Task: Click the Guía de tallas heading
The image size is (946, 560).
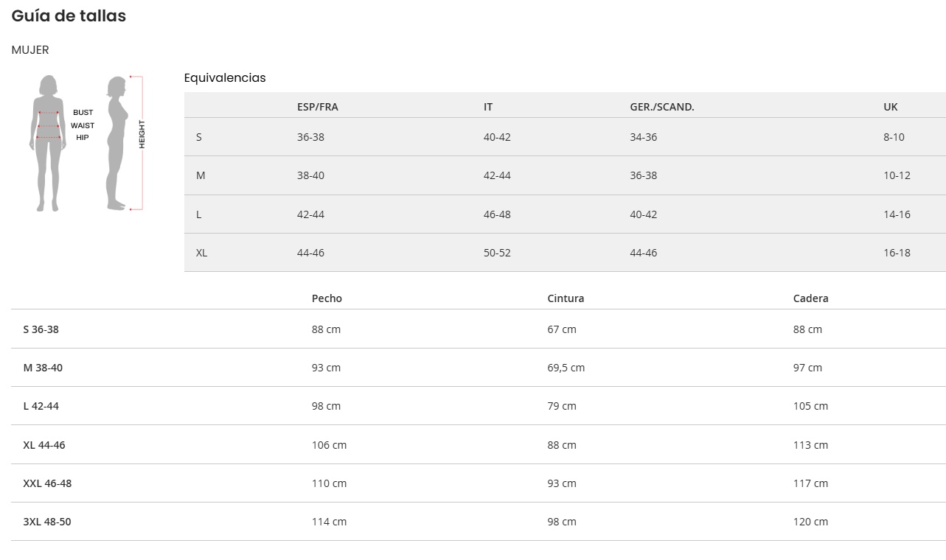Action: pos(69,16)
